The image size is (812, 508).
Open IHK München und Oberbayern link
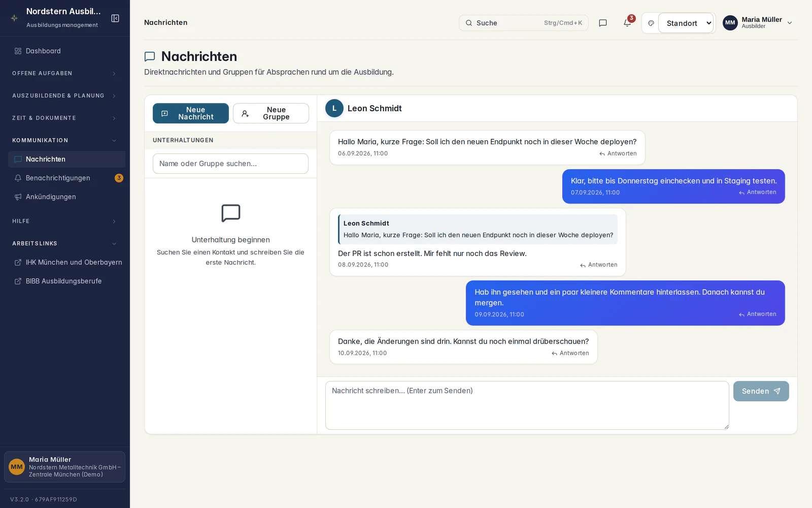pyautogui.click(x=66, y=262)
